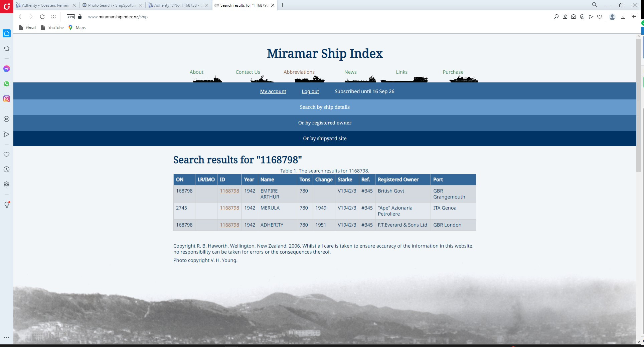Open Messenger in the Opera sidebar

[x=7, y=69]
